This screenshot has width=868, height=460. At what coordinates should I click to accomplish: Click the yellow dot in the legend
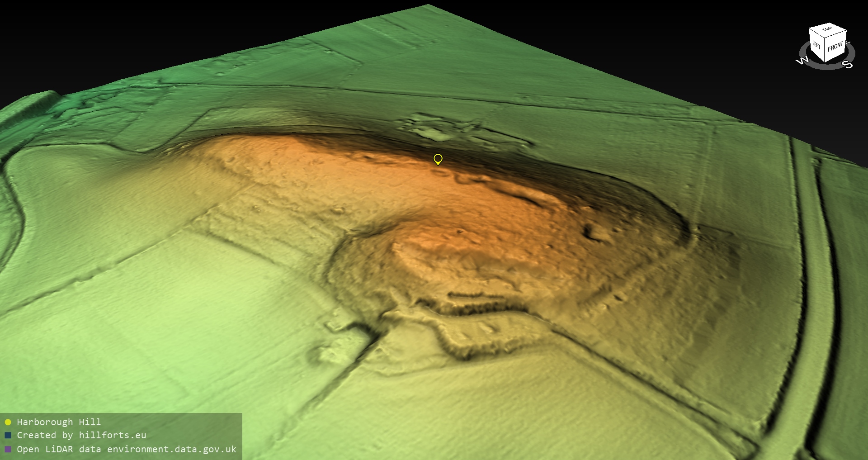tap(8, 422)
